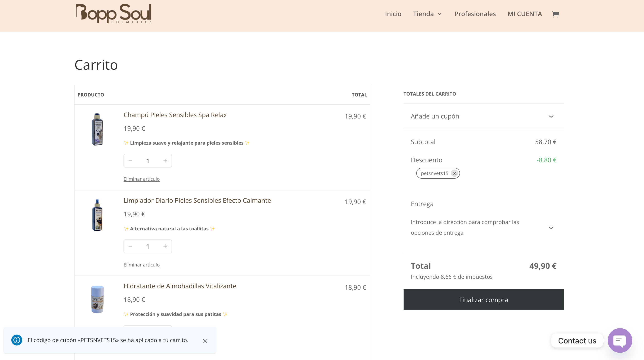Increase Champú Spa Relax quantity
644x360 pixels.
point(165,161)
